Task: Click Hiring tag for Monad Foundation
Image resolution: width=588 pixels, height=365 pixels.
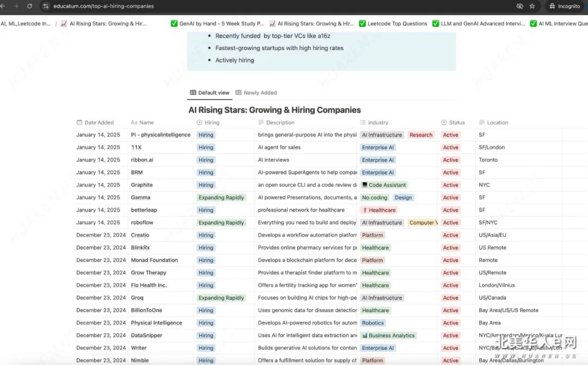Action: click(x=206, y=261)
